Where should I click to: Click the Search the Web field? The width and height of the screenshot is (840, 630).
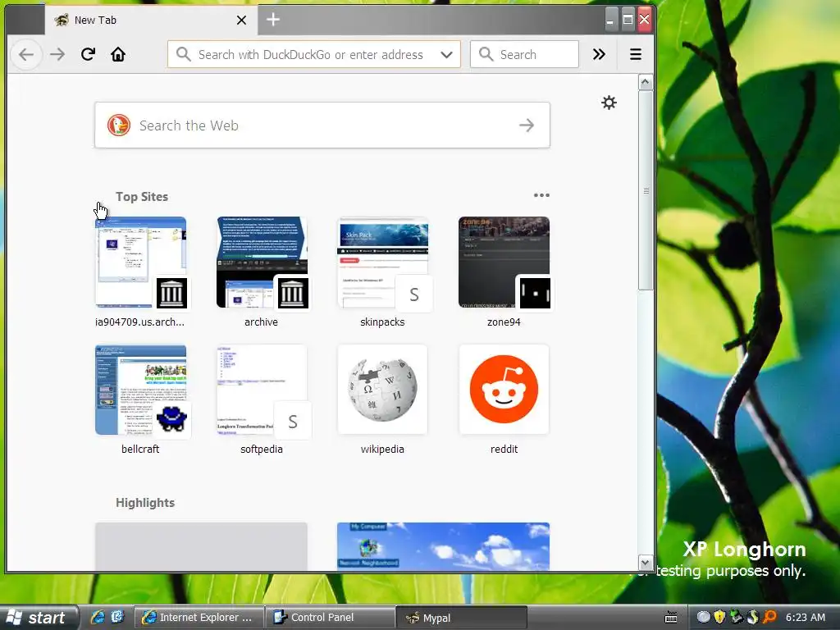pos(322,126)
